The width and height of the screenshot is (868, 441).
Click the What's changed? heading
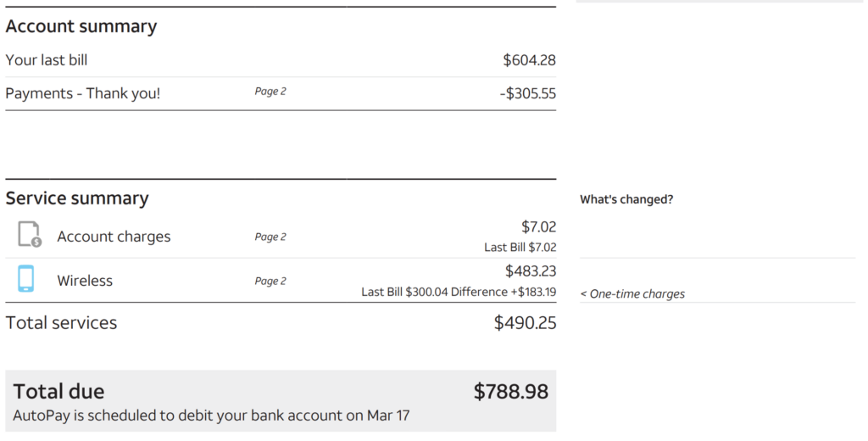click(x=626, y=199)
